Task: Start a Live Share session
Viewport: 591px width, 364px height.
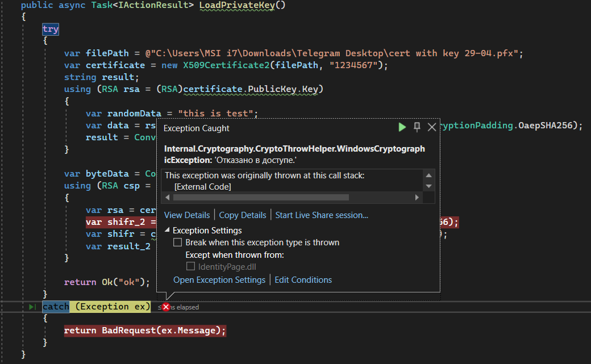Action: 321,215
